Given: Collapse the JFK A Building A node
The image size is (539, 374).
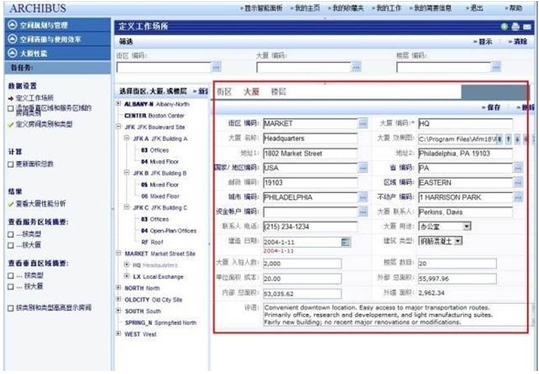Looking at the screenshot, I should click(x=126, y=138).
